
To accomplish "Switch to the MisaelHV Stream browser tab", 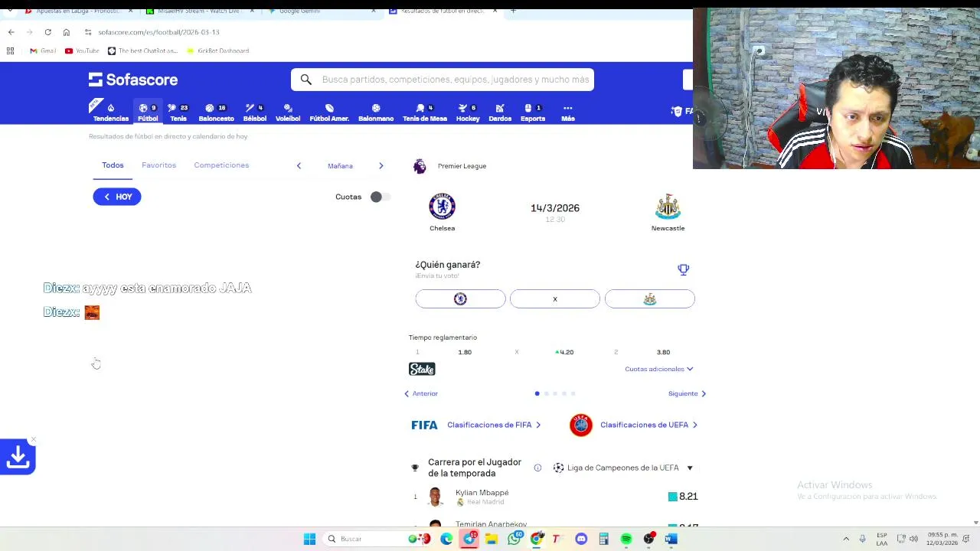I will point(201,11).
